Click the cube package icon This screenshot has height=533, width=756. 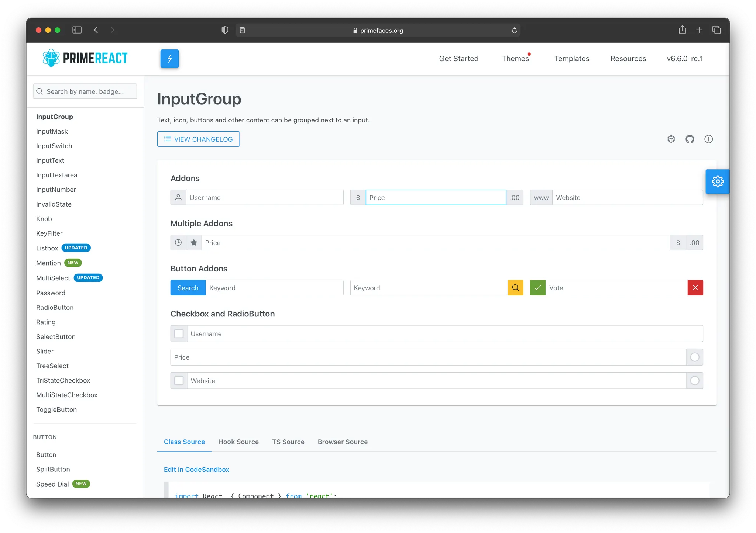tap(671, 139)
